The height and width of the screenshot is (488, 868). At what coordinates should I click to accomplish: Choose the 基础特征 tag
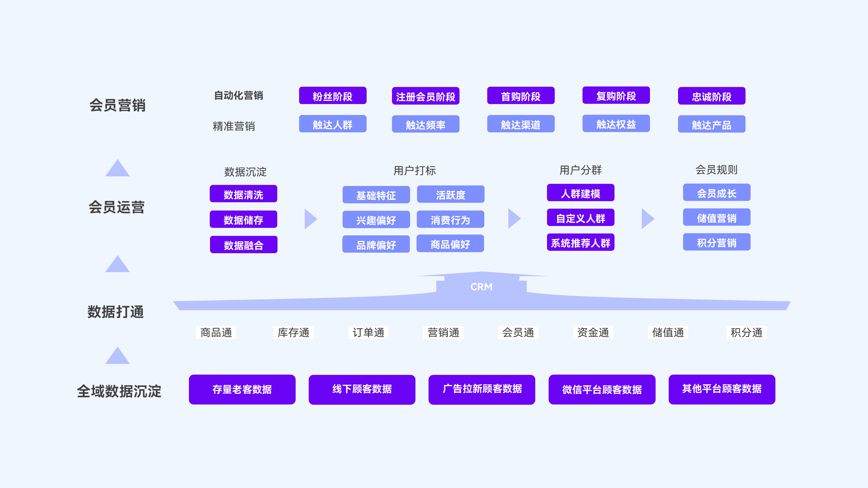pyautogui.click(x=376, y=195)
